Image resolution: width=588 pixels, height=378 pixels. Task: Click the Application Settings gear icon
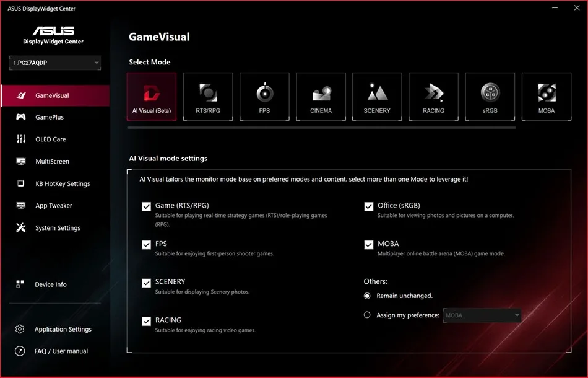pos(20,329)
